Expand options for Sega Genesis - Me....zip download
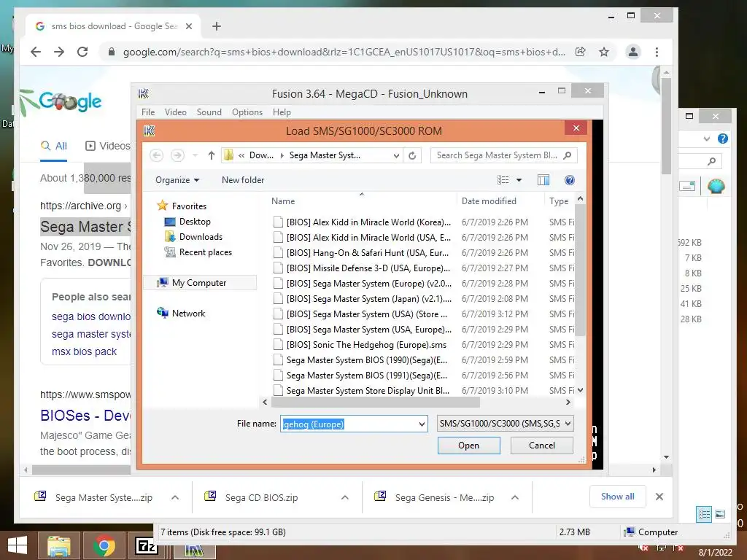Viewport: 747px width, 560px height. point(515,497)
